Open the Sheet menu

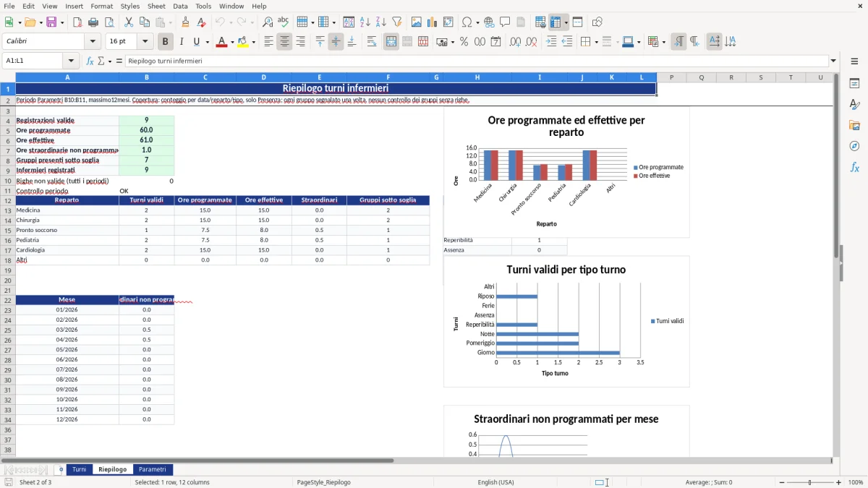(x=156, y=6)
